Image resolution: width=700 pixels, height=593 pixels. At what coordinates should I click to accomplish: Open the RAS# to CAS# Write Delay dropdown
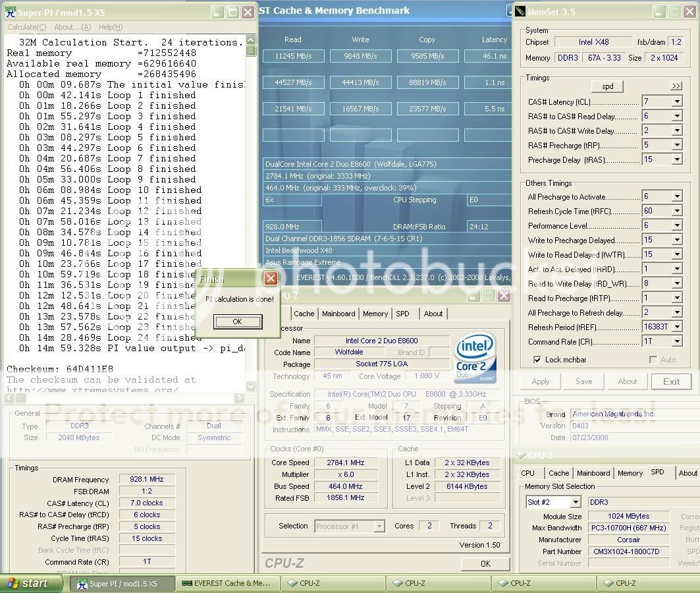point(677,130)
